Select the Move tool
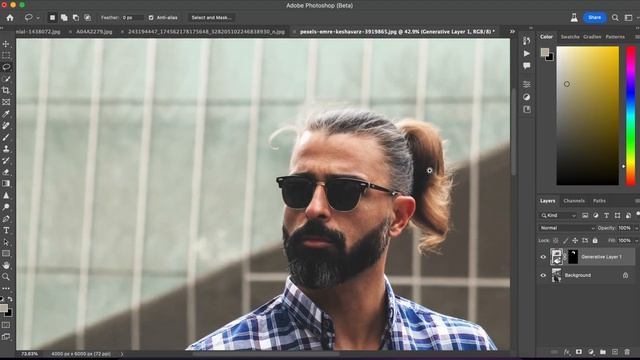Screen dimensions: 640x360 point(6,44)
